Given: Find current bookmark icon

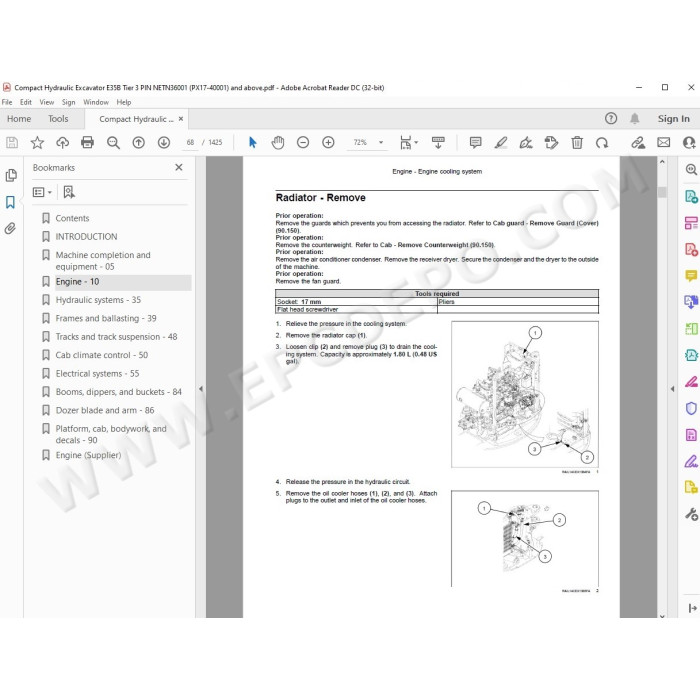Looking at the screenshot, I should 69,192.
